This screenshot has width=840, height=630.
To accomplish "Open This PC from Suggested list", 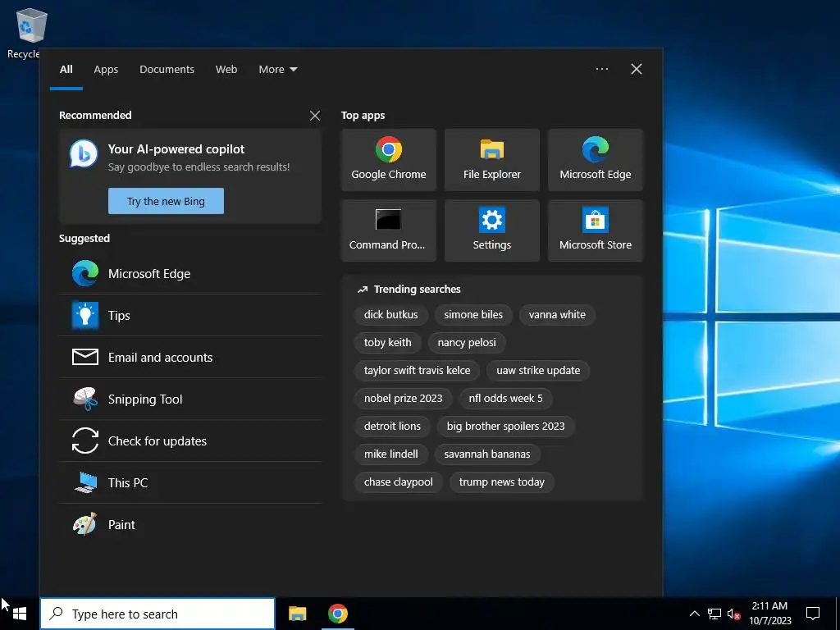I will pyautogui.click(x=190, y=482).
